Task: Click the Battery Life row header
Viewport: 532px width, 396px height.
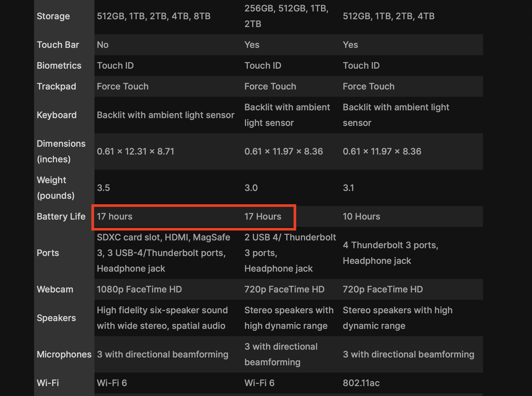Action: point(61,216)
